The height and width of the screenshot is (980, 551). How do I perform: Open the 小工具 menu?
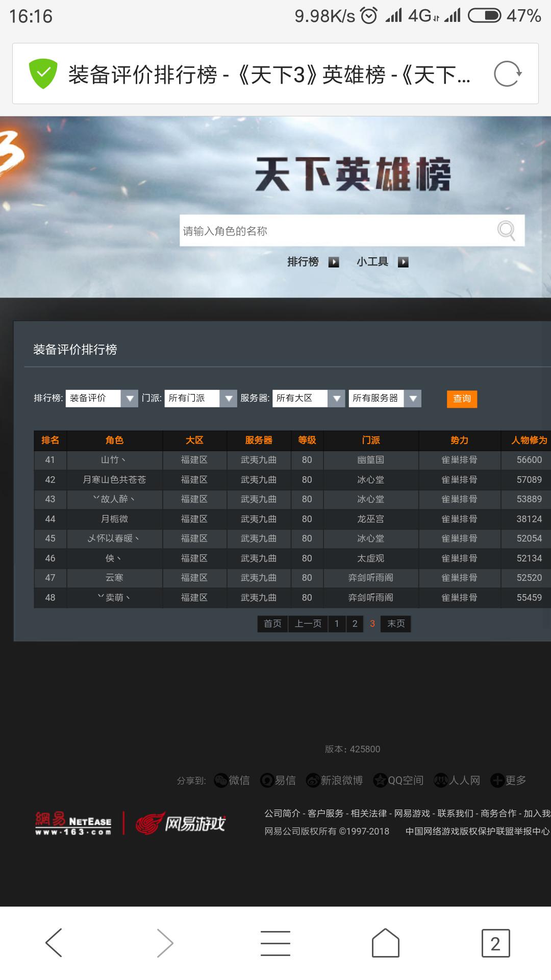coord(372,262)
